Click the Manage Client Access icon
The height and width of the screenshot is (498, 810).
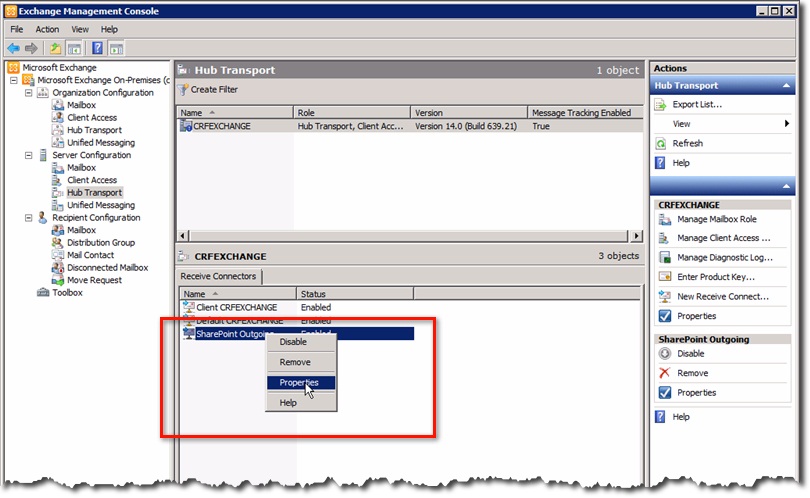pyautogui.click(x=665, y=238)
